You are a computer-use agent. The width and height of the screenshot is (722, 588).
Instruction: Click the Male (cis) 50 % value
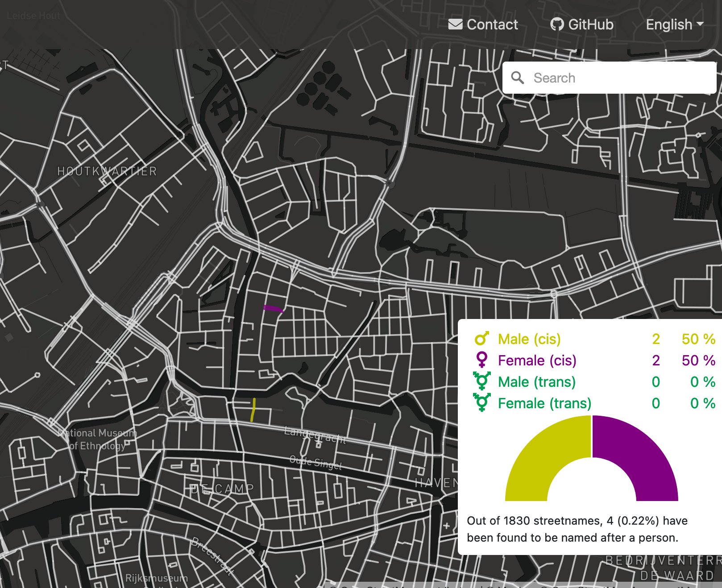pyautogui.click(x=698, y=339)
